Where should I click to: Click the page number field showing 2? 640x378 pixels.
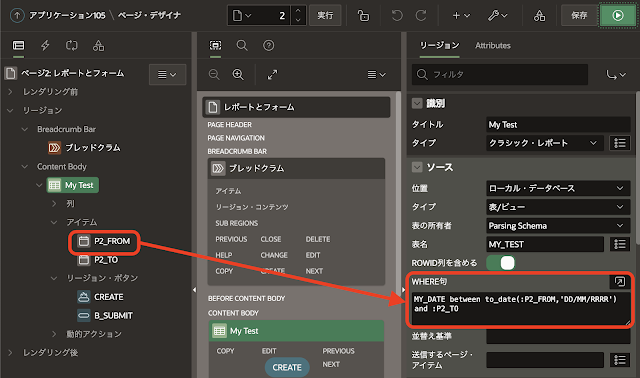click(x=273, y=16)
